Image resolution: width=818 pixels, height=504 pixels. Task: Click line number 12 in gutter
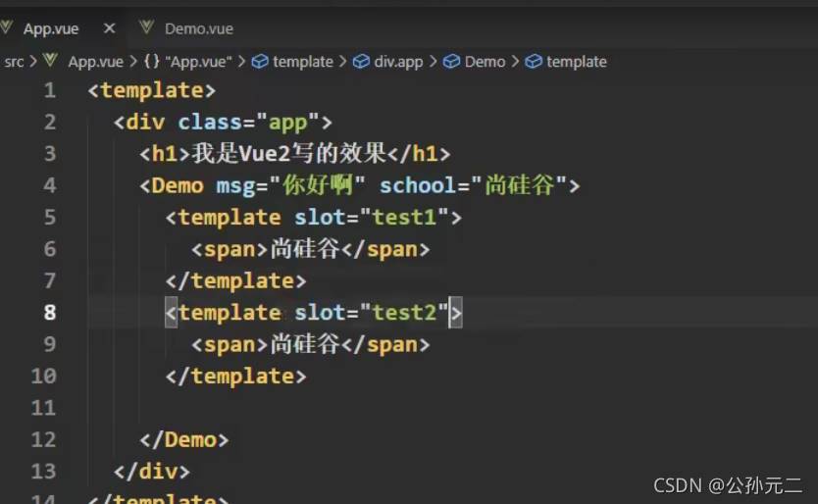pos(43,439)
